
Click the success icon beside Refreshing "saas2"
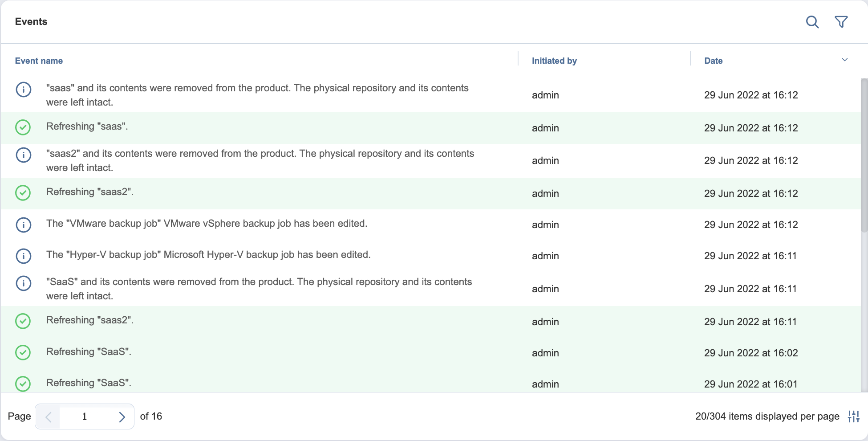coord(23,193)
